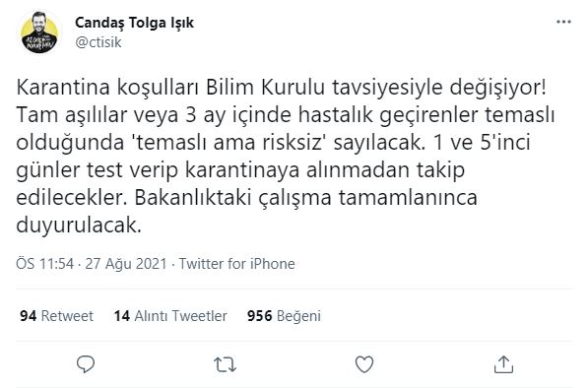Click the display name Candaş Tolga Işık

[x=134, y=23]
